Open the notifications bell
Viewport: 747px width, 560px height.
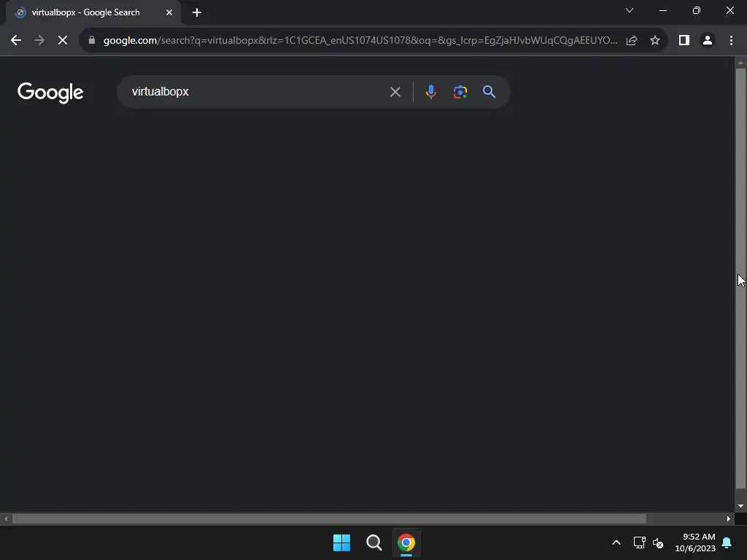tap(727, 542)
